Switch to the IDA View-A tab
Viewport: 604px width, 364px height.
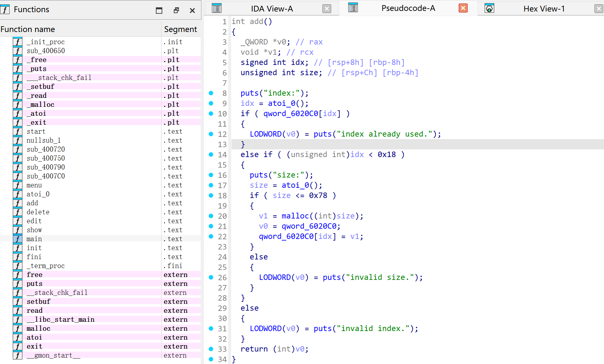[272, 9]
